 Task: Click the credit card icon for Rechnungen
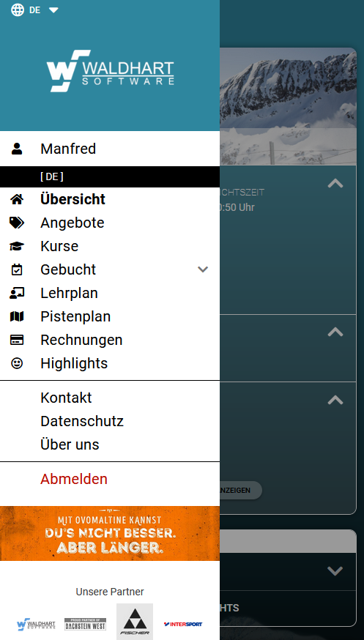click(17, 340)
